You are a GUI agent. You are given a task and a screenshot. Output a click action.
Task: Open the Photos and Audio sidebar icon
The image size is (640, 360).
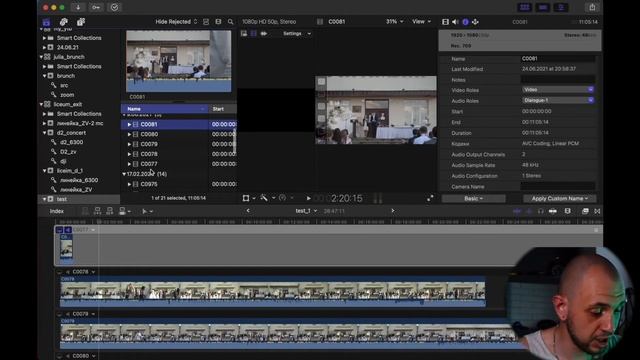coord(64,22)
